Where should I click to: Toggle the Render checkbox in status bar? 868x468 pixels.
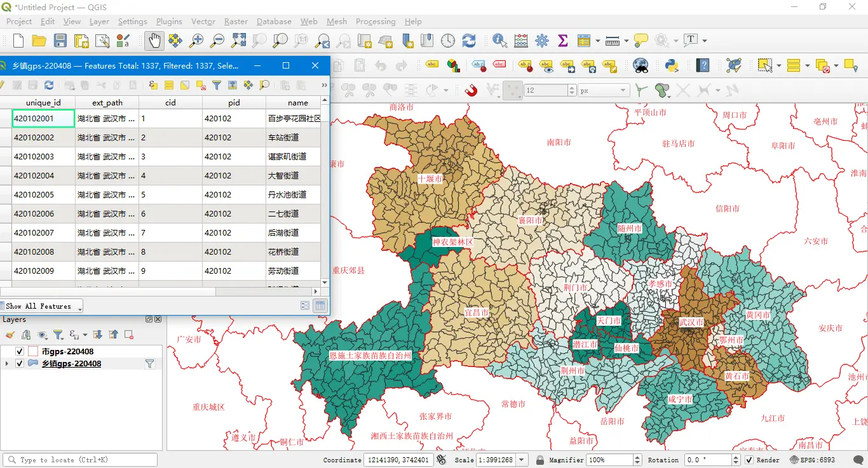[749, 460]
